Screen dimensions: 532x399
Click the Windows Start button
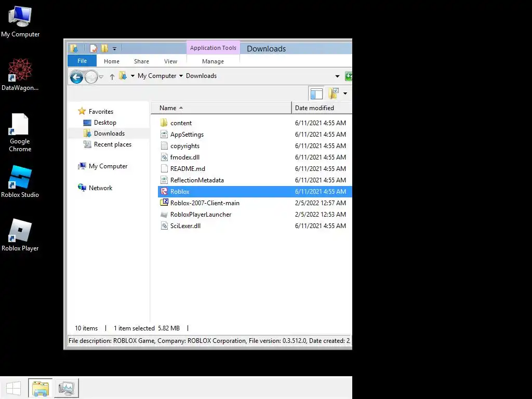14,388
